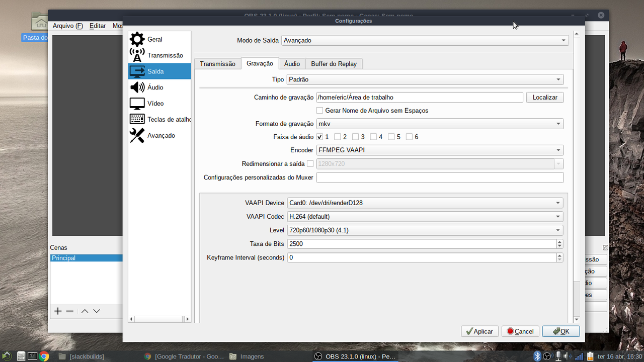Screen dimensions: 644x362
Task: Open the VAAPI Device dropdown
Action: (425, 203)
